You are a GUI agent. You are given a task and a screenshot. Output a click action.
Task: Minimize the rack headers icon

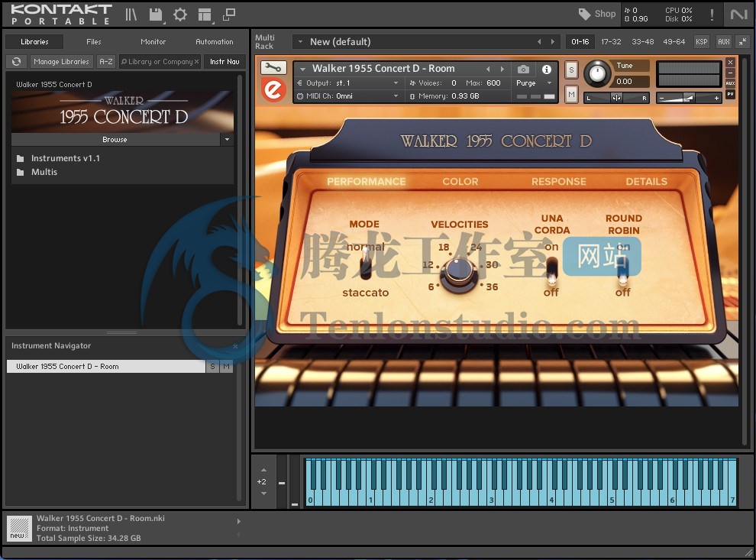743,41
